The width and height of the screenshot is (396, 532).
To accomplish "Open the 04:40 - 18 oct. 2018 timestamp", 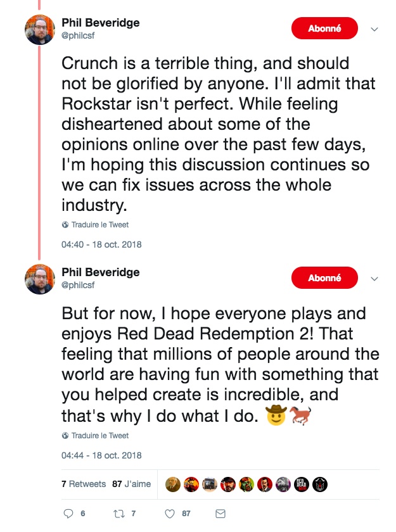I will click(x=101, y=244).
